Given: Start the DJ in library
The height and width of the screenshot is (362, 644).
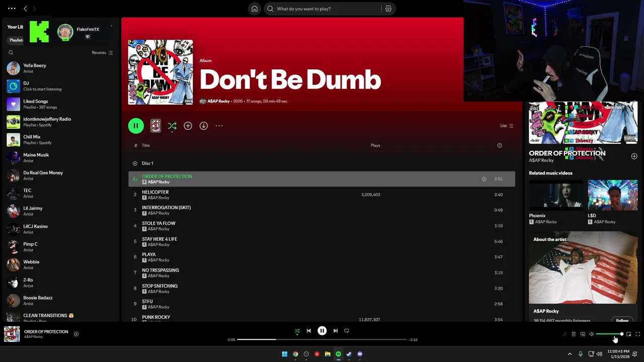Looking at the screenshot, I should pos(60,86).
